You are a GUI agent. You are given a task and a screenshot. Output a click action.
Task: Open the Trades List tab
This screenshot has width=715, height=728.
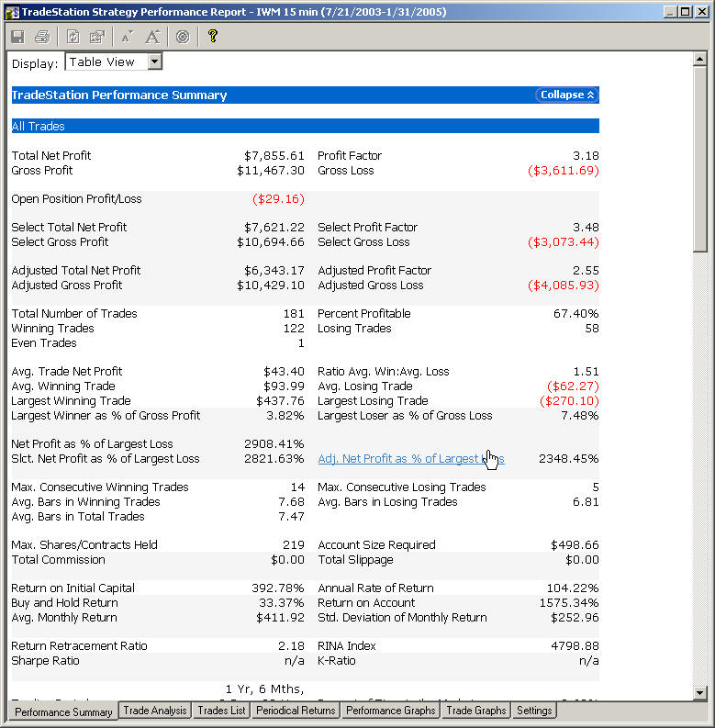pyautogui.click(x=221, y=711)
